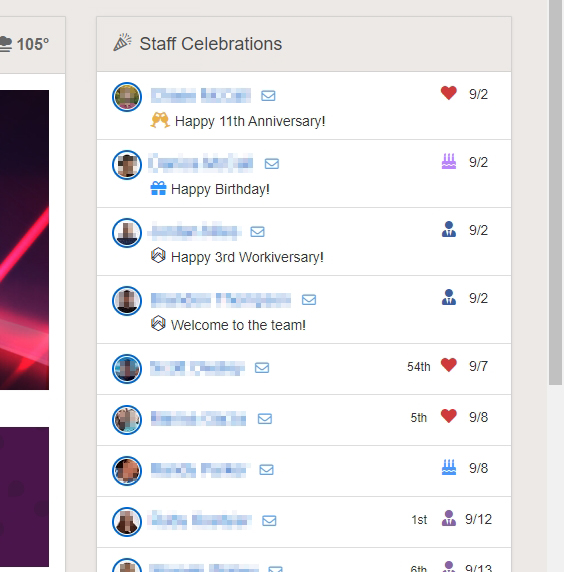Open the staff name link above Happy 11th Anniversary
The width and height of the screenshot is (564, 572).
201,95
